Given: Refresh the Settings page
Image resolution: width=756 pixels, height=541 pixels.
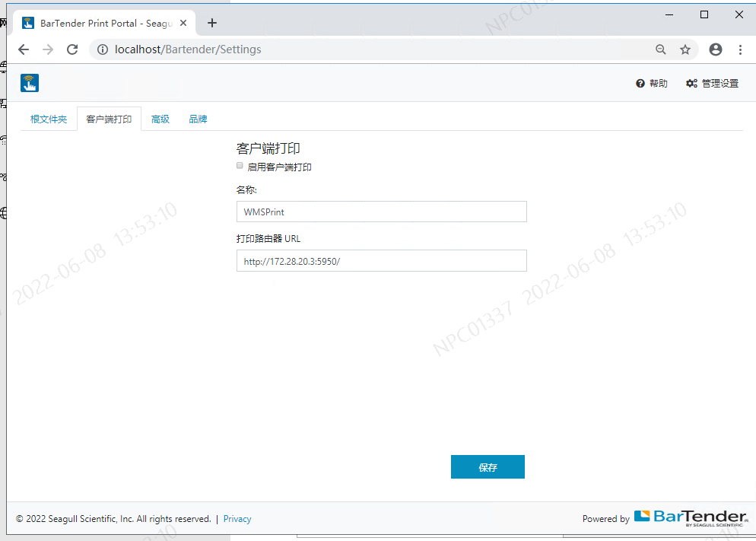Looking at the screenshot, I should (x=72, y=49).
